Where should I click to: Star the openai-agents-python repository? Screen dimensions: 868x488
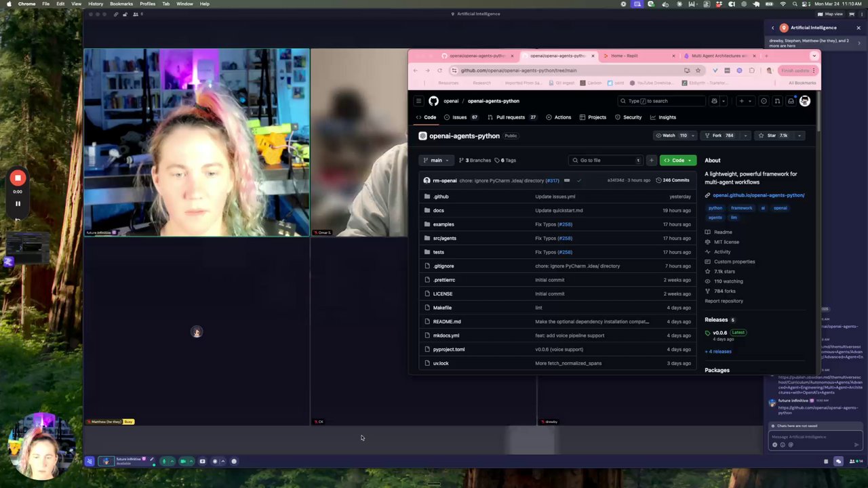click(774, 136)
